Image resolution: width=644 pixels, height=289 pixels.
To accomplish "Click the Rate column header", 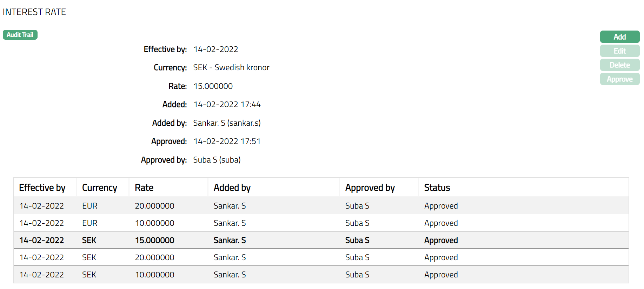I will [144, 188].
